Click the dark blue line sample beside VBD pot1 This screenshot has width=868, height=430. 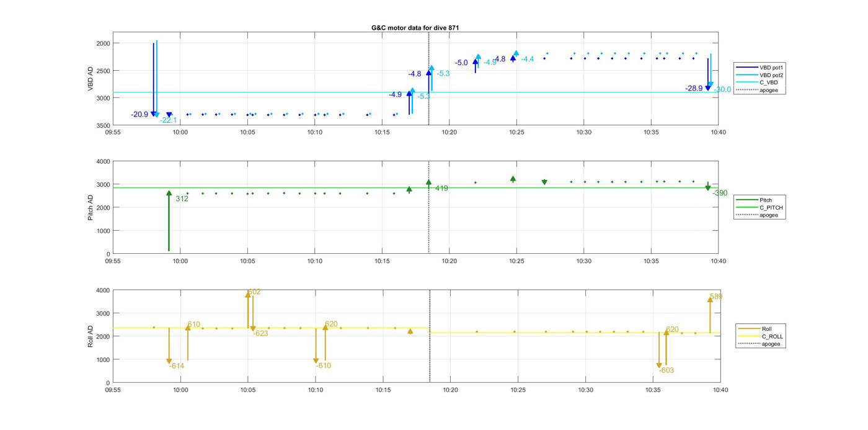point(747,67)
